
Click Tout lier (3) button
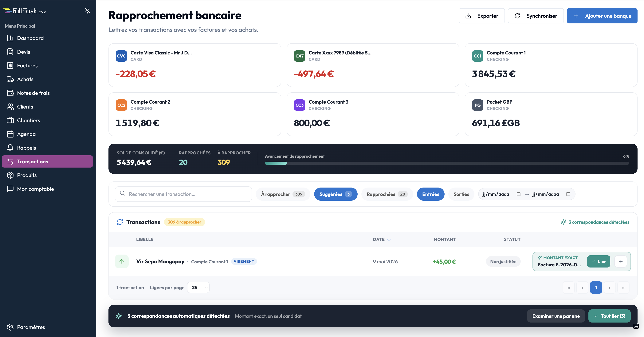click(x=610, y=316)
